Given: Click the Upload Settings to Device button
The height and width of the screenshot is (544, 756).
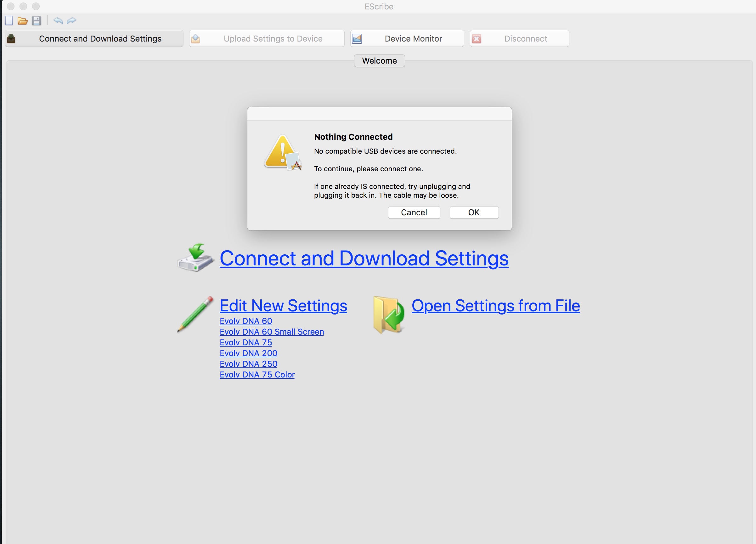Looking at the screenshot, I should point(267,39).
